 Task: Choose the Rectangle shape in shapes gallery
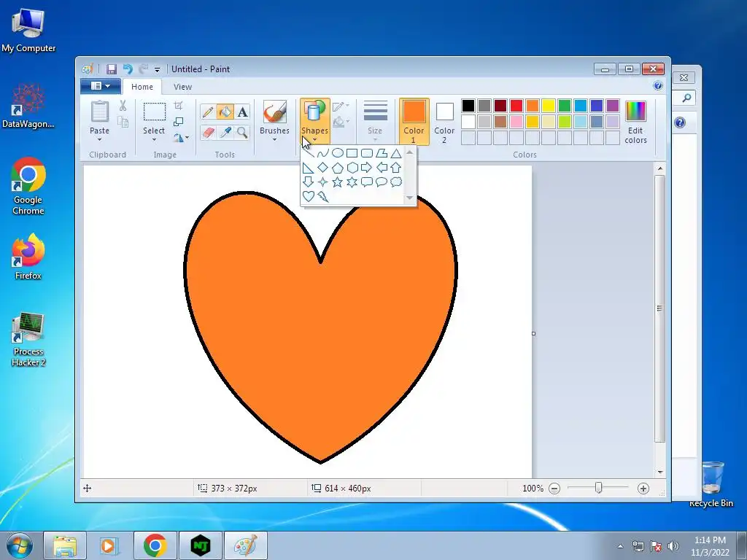tap(352, 153)
